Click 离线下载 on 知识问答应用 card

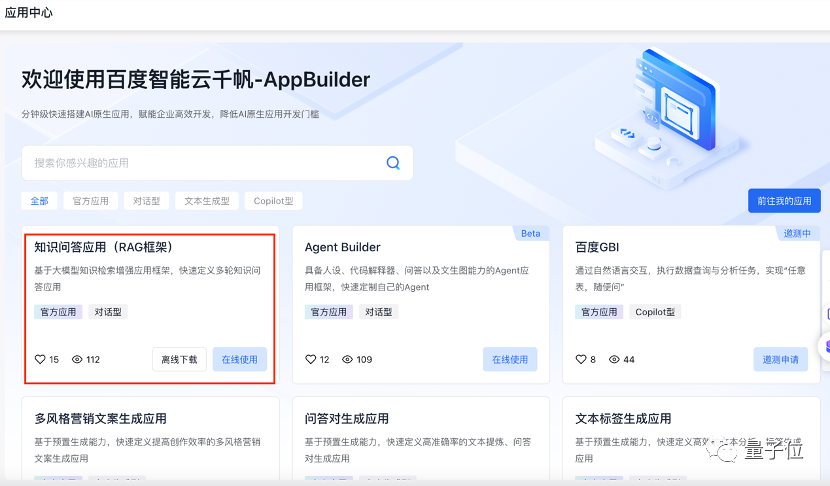(179, 359)
